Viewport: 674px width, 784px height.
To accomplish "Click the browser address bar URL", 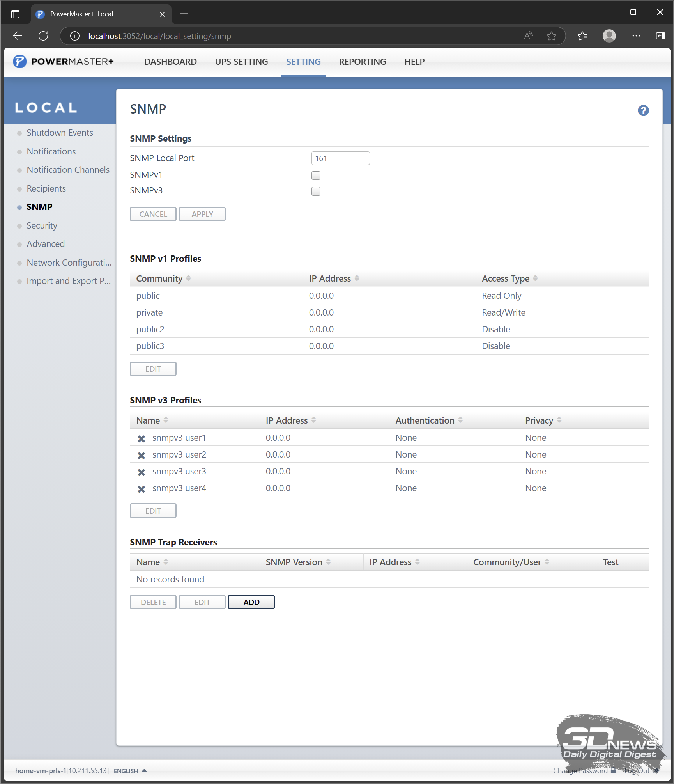I will pyautogui.click(x=160, y=36).
